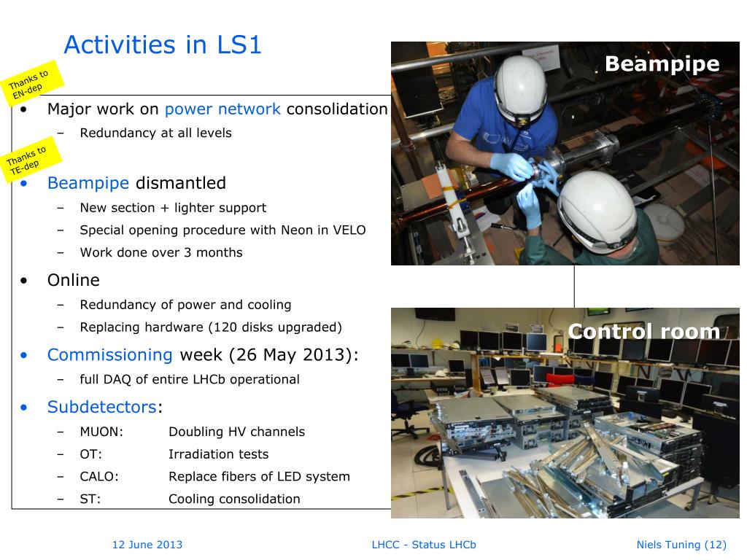Click 'Special opening procedure with Neon in VELO'
The width and height of the screenshot is (747, 560).
pos(222,230)
